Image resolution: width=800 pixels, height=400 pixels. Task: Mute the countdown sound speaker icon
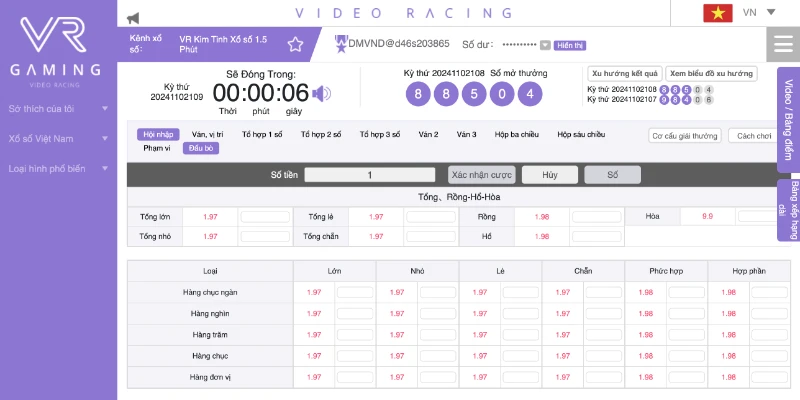tap(321, 94)
